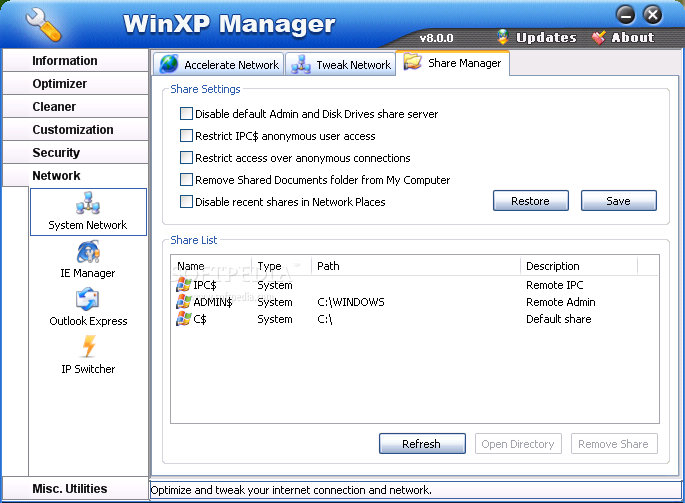Open System Network icon in sidebar
Viewport: 685px width, 503px height.
(88, 203)
